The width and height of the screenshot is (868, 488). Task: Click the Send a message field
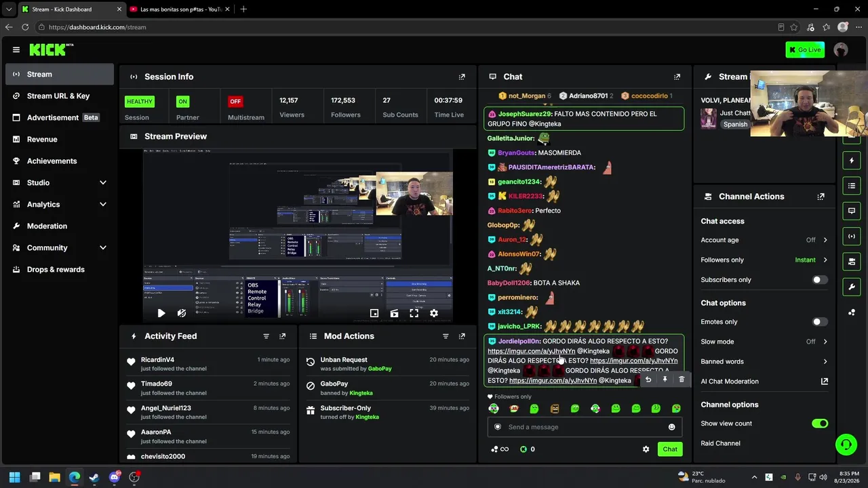[x=585, y=427]
